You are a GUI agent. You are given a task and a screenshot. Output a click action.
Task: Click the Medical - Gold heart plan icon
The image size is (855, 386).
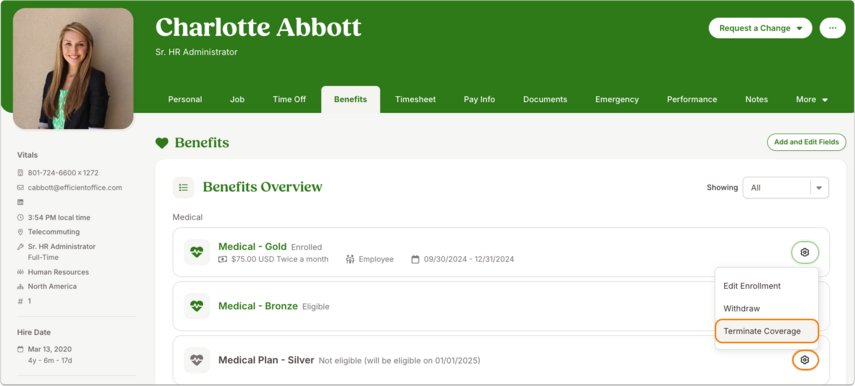tap(196, 252)
